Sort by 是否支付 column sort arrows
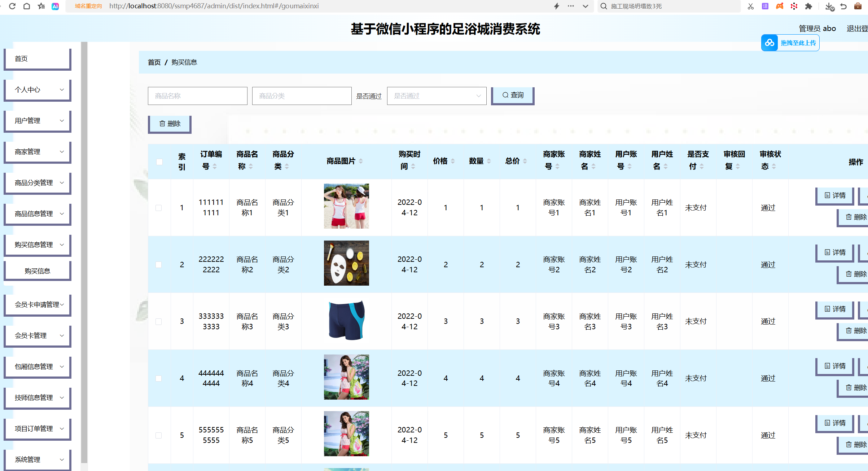The width and height of the screenshot is (868, 471). [x=702, y=166]
